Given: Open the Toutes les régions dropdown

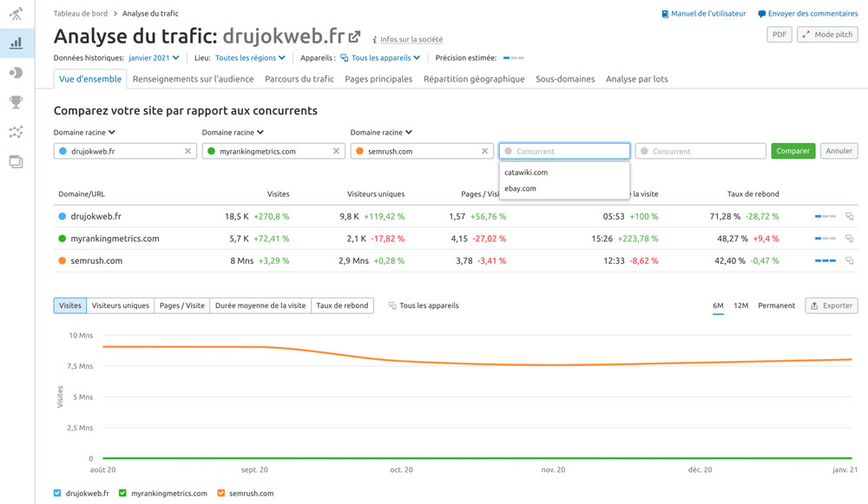Looking at the screenshot, I should [x=250, y=57].
